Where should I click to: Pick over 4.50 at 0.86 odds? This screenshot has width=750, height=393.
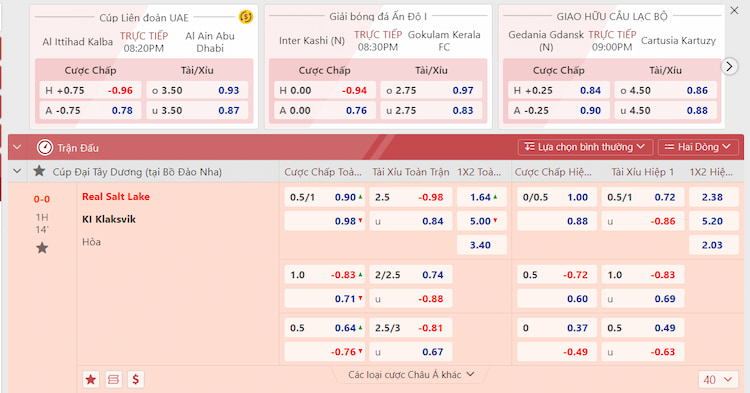tap(666, 90)
